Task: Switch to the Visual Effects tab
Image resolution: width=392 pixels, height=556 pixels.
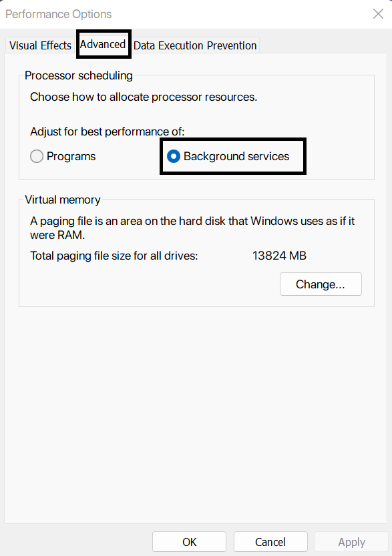Action: point(39,45)
